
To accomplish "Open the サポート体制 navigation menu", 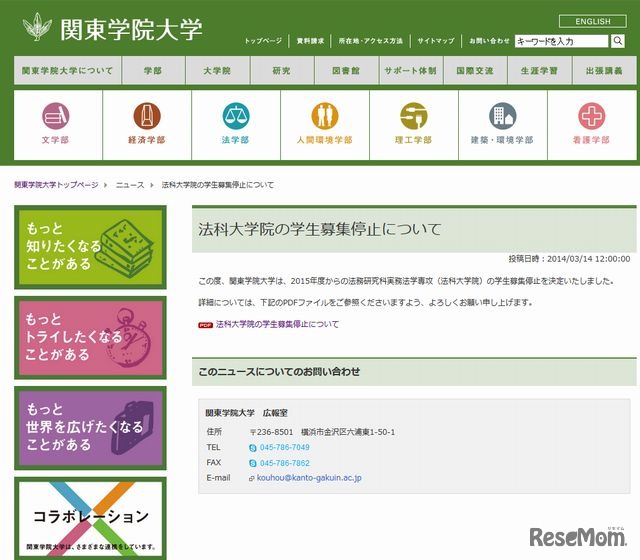I will tap(411, 70).
